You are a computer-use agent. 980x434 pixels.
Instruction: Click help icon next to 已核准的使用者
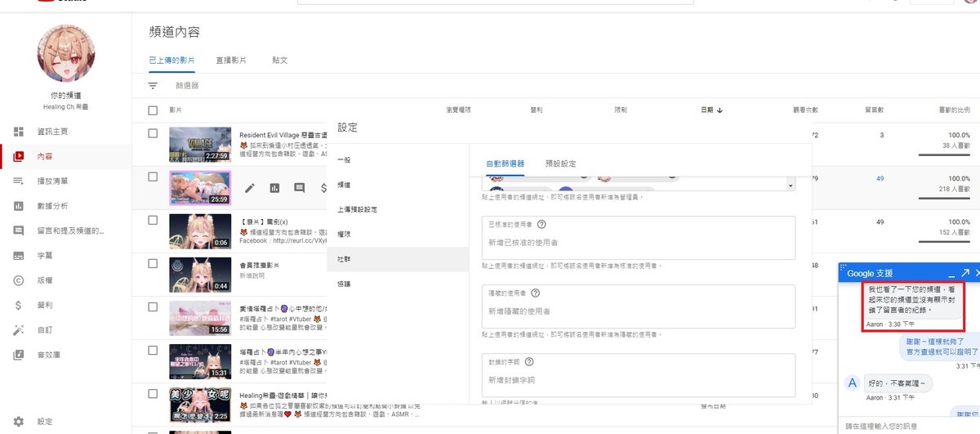click(x=541, y=224)
